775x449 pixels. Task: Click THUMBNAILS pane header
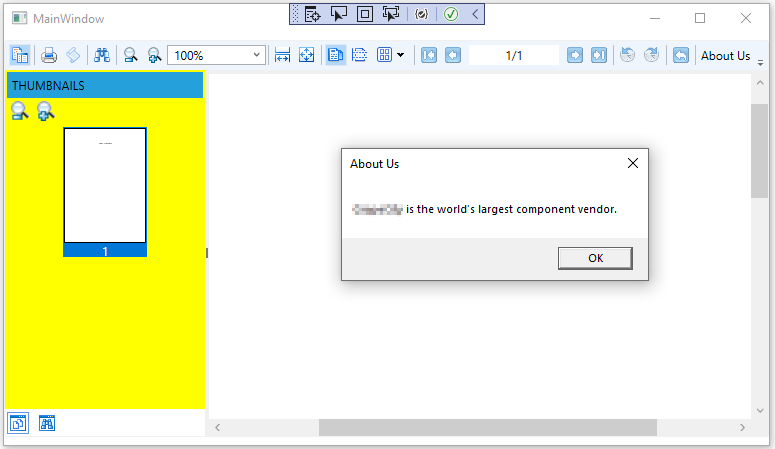point(105,85)
